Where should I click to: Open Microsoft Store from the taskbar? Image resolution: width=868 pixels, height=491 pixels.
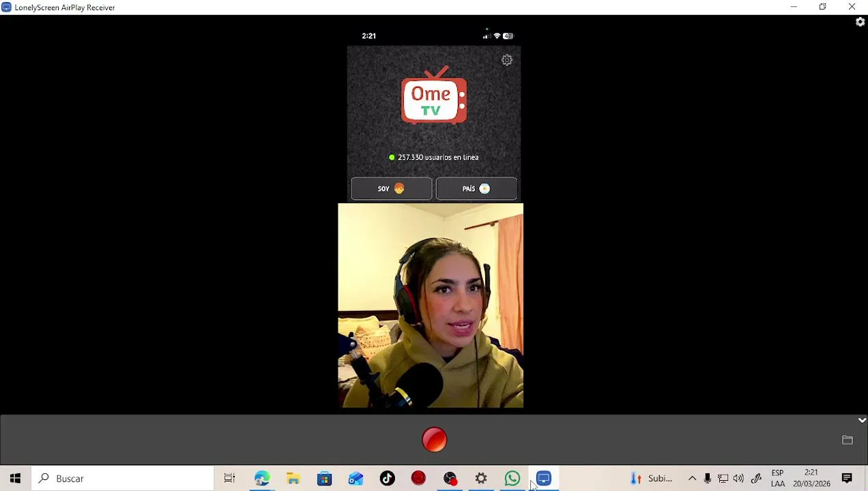[325, 479]
